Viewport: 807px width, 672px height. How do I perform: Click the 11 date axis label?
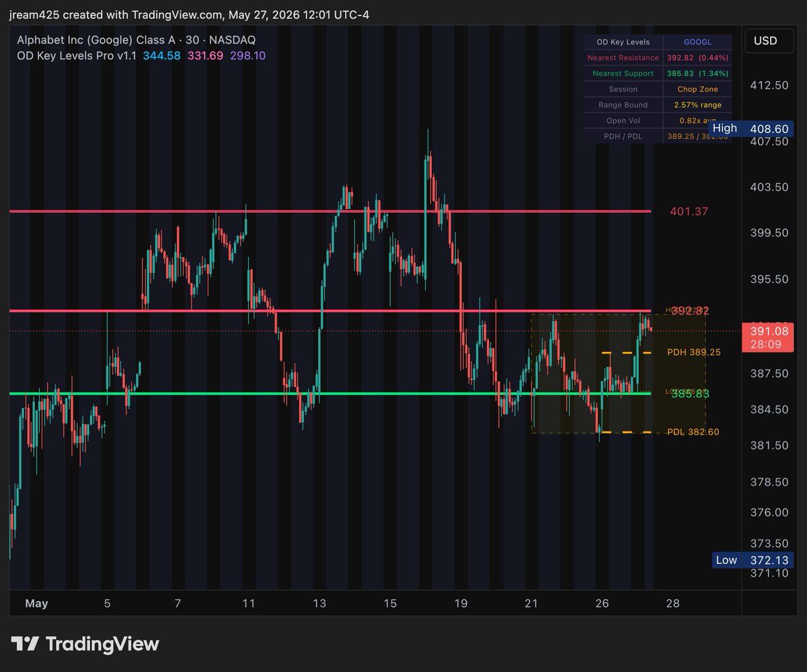click(249, 603)
